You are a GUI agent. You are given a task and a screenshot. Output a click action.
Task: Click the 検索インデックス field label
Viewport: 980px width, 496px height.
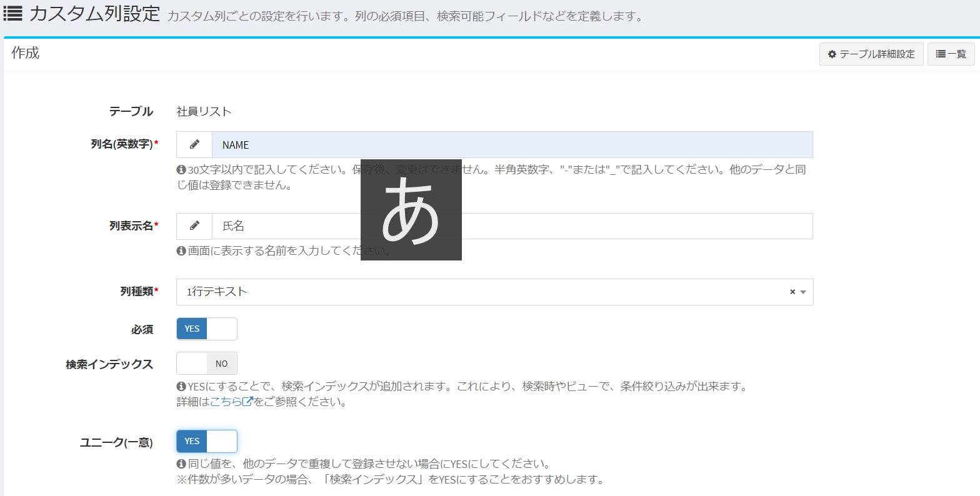pyautogui.click(x=109, y=364)
